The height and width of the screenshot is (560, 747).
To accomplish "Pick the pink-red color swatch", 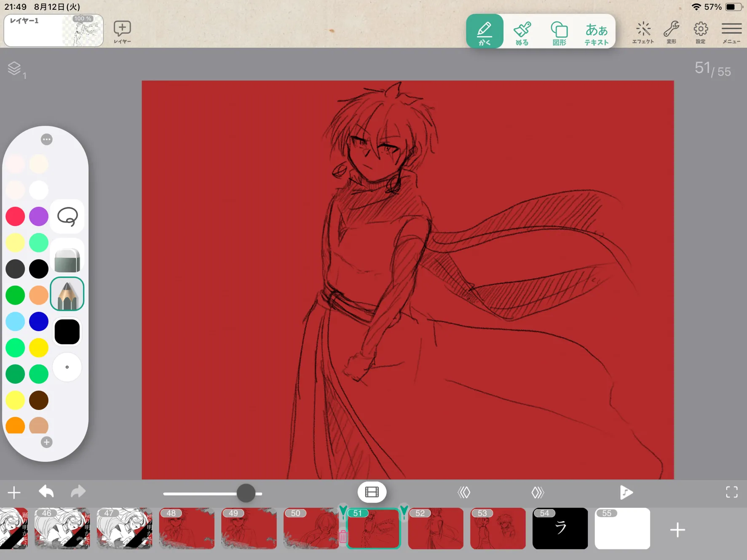I will (x=15, y=216).
